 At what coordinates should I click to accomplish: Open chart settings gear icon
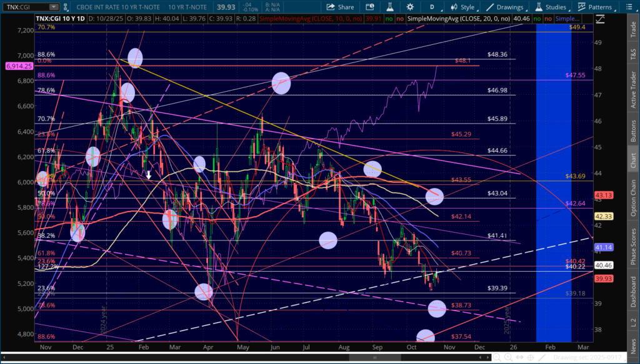click(x=410, y=7)
